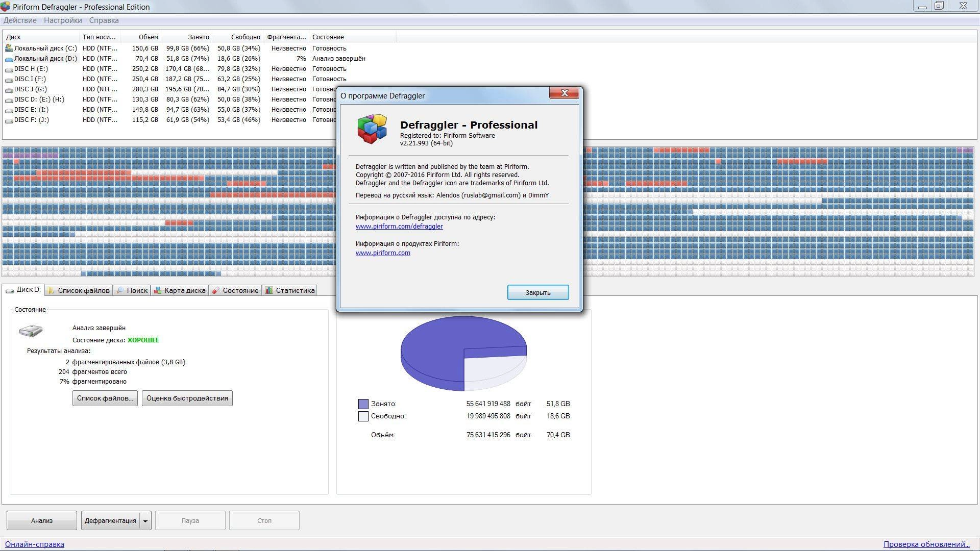Open the Онлайн-справка link

(35, 544)
